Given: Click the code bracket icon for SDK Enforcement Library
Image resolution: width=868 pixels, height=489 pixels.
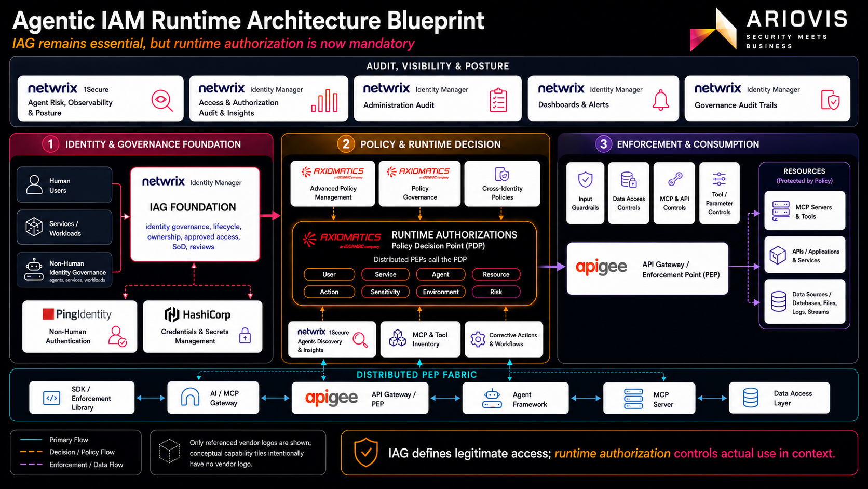Looking at the screenshot, I should [x=51, y=398].
